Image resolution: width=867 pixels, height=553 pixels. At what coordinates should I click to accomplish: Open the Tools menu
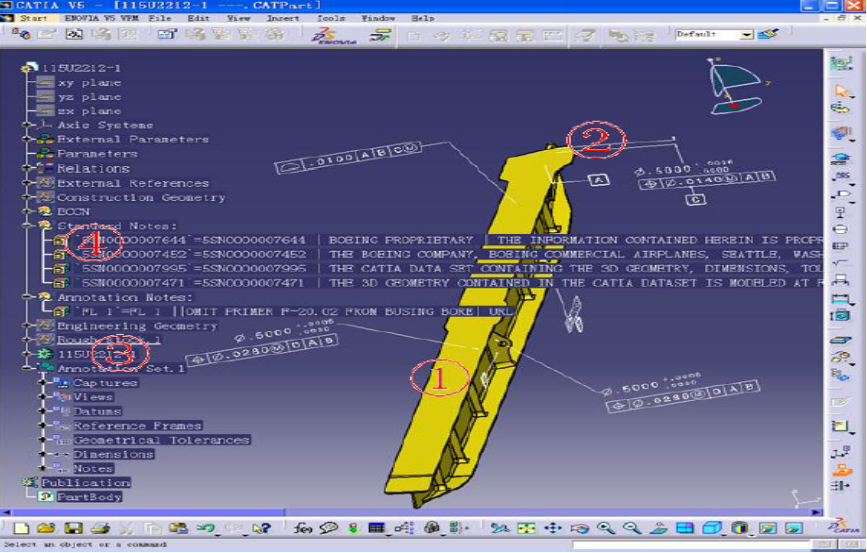[331, 18]
